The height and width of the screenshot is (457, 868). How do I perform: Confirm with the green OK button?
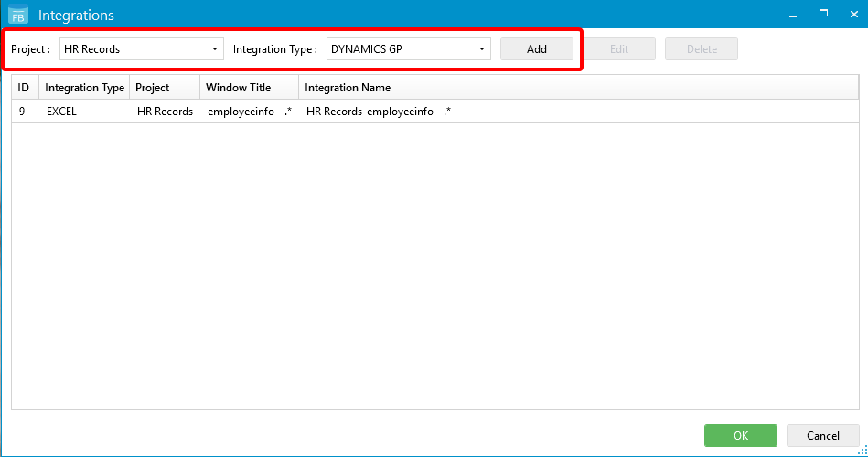tap(740, 436)
